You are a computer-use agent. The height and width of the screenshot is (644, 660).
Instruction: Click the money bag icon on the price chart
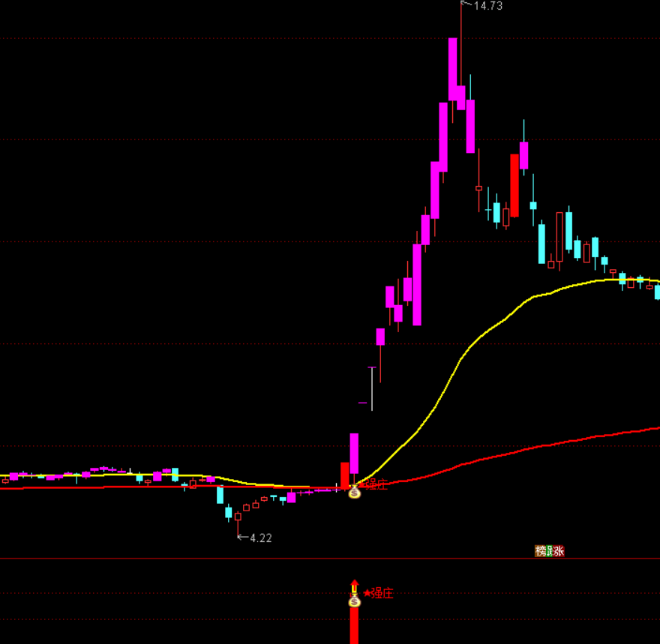click(x=354, y=492)
